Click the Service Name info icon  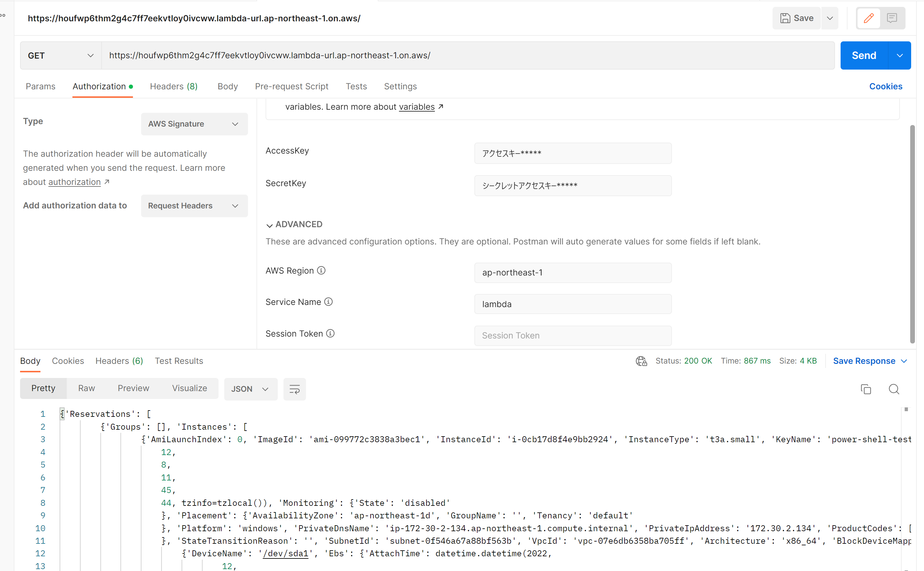point(328,302)
